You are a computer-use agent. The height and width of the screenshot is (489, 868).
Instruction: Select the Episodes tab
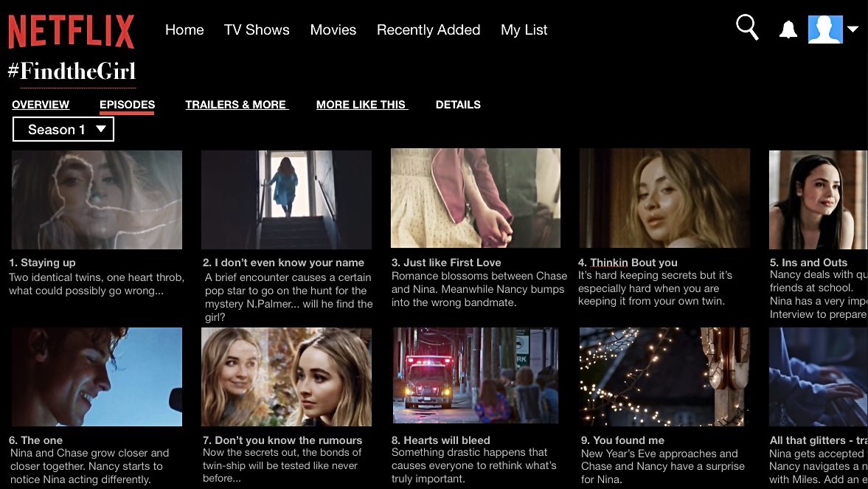click(x=128, y=105)
